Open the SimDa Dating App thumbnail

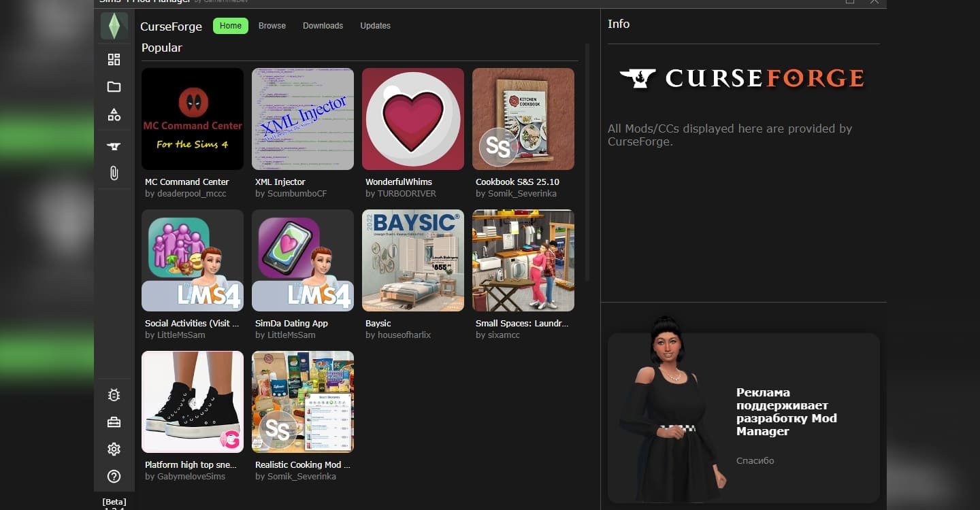click(x=303, y=260)
